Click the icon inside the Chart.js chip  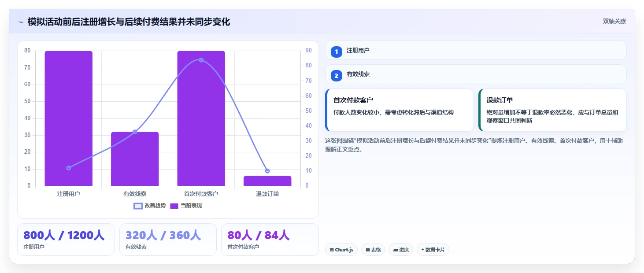[332, 250]
